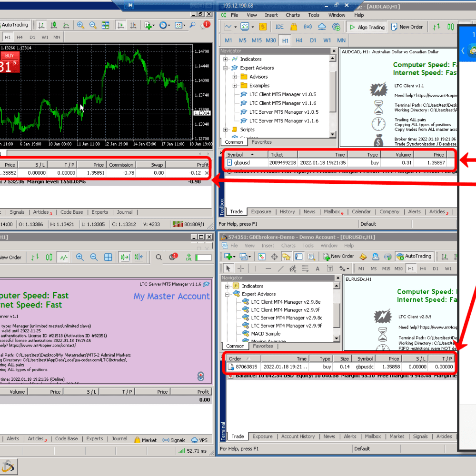This screenshot has width=476, height=476.
Task: Click the dollar Market Watch icon in the AUDCAD window
Action: (x=263, y=27)
